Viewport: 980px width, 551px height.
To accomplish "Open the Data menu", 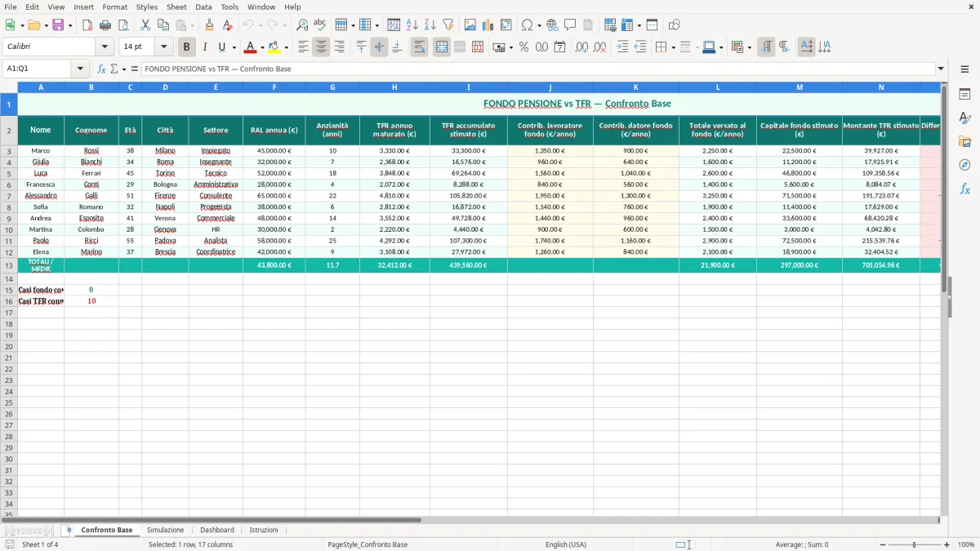I will point(203,7).
